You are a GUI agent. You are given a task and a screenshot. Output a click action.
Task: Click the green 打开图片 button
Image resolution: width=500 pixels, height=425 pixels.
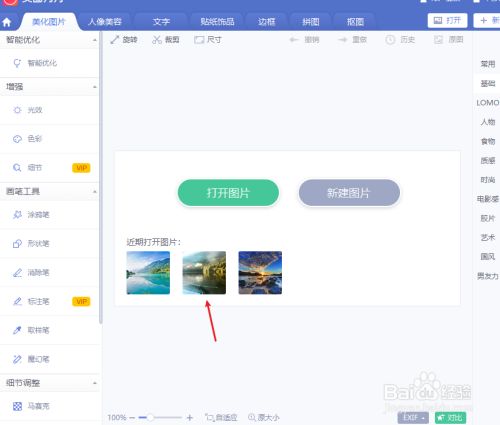[x=228, y=193]
